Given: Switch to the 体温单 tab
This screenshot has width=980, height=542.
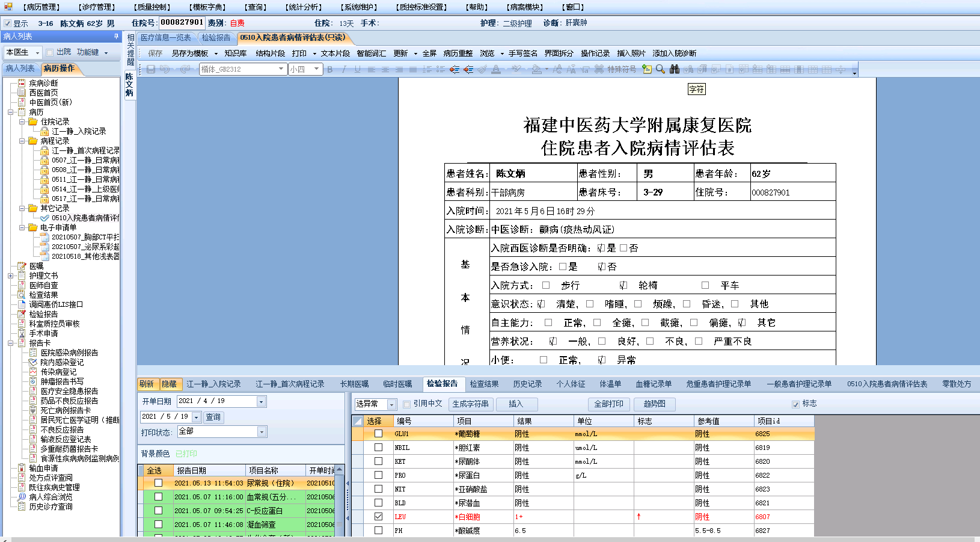Looking at the screenshot, I should (610, 384).
